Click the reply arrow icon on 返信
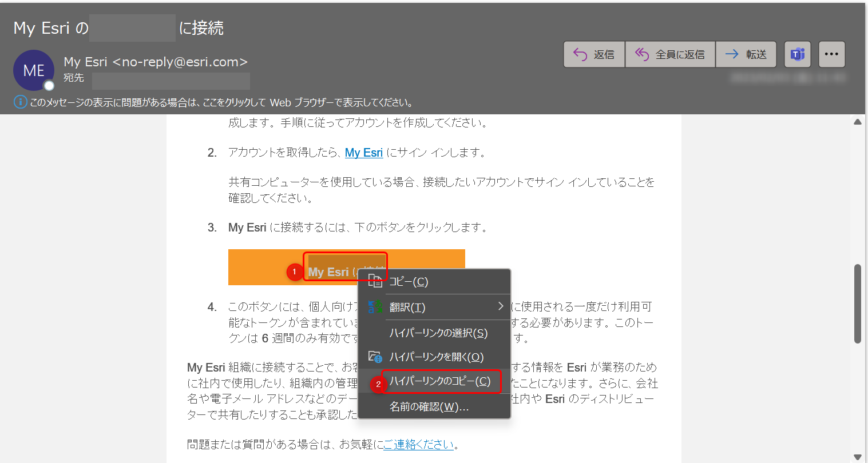868x463 pixels. 580,54
